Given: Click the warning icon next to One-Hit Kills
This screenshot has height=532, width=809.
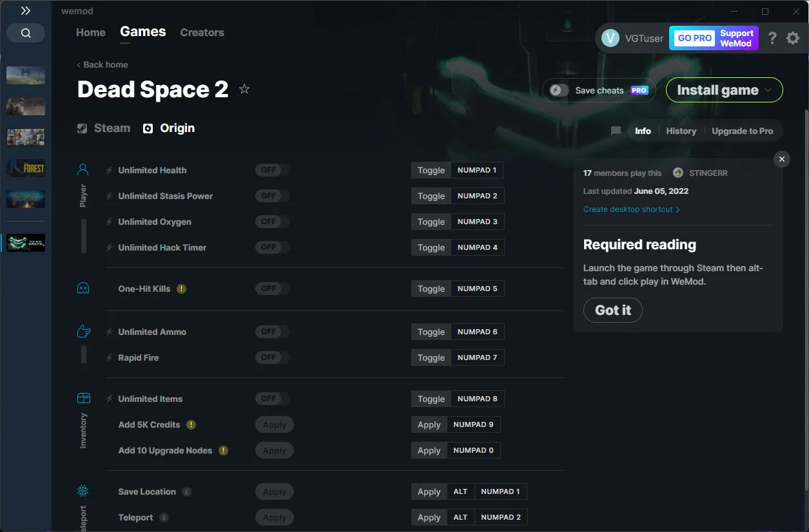Looking at the screenshot, I should click(181, 289).
